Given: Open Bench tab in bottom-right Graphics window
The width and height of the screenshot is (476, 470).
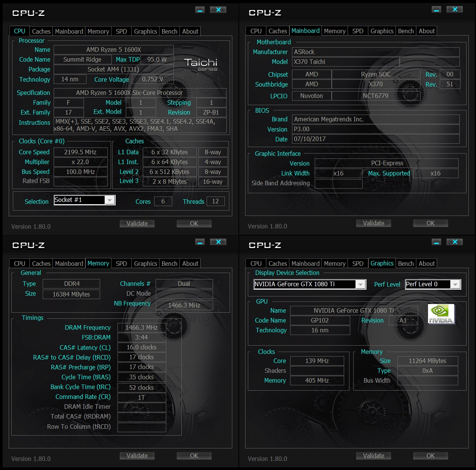Looking at the screenshot, I should pos(406,264).
